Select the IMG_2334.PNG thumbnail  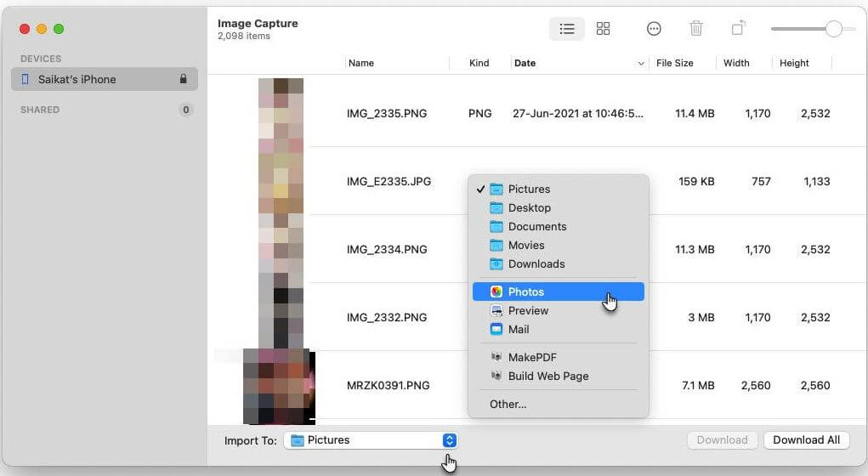[281, 249]
